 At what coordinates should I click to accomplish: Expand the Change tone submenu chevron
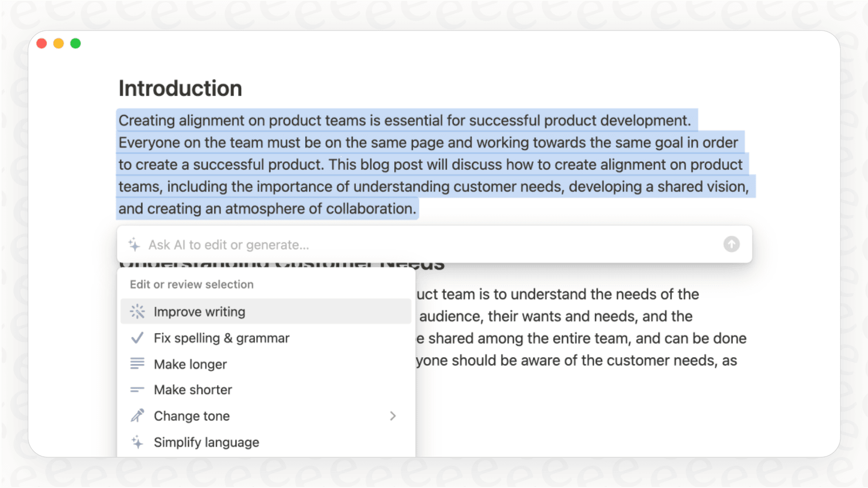click(393, 416)
